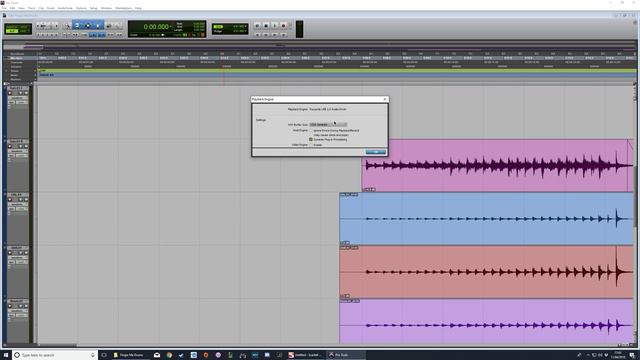The height and width of the screenshot is (360, 640).
Task: Open the Track menu
Action: point(31,8)
